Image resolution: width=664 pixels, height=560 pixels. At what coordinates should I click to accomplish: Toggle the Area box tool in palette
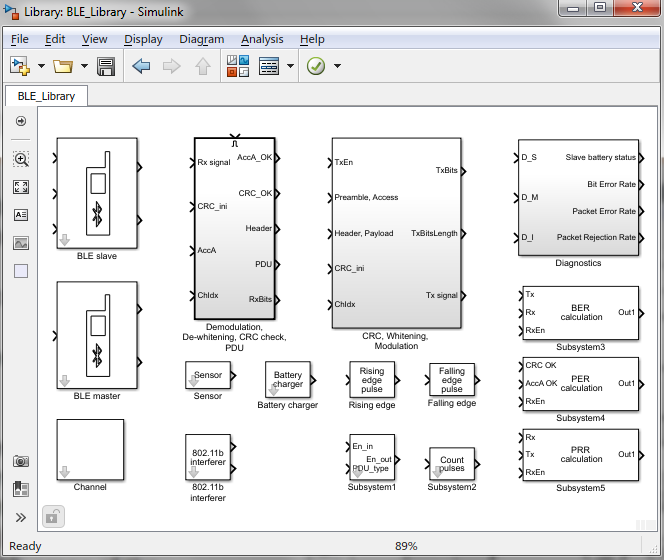(x=21, y=270)
